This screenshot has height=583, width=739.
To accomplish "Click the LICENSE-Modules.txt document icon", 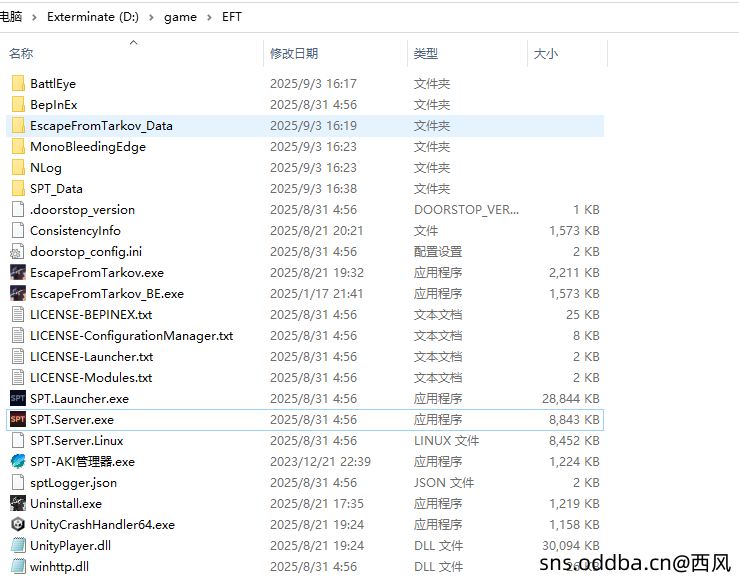I will (18, 378).
